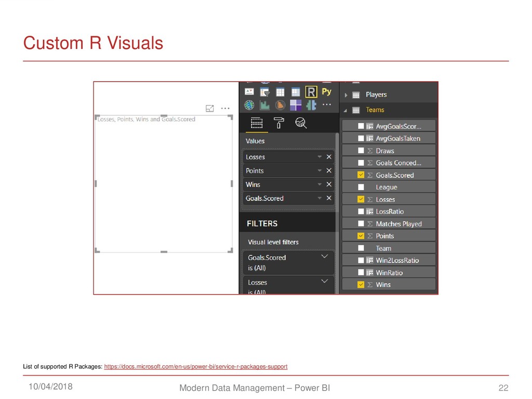Check the Matches Played field checkbox

click(x=361, y=223)
